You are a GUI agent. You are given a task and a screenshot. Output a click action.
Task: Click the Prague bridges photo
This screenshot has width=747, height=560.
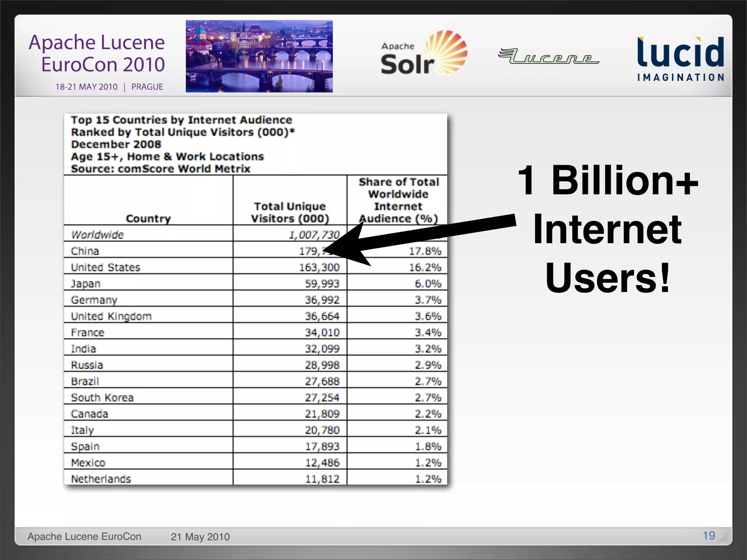[259, 56]
